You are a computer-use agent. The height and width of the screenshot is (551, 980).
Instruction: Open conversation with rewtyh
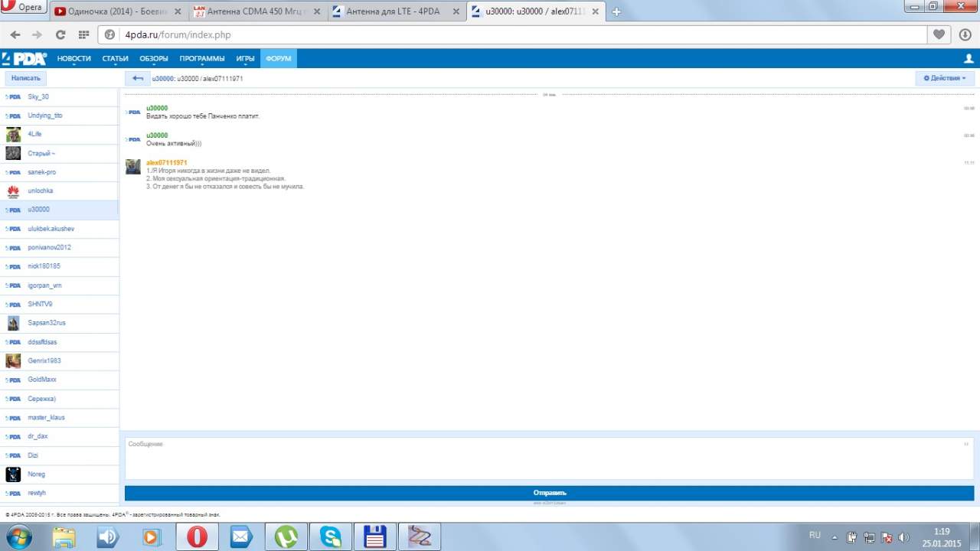59,493
